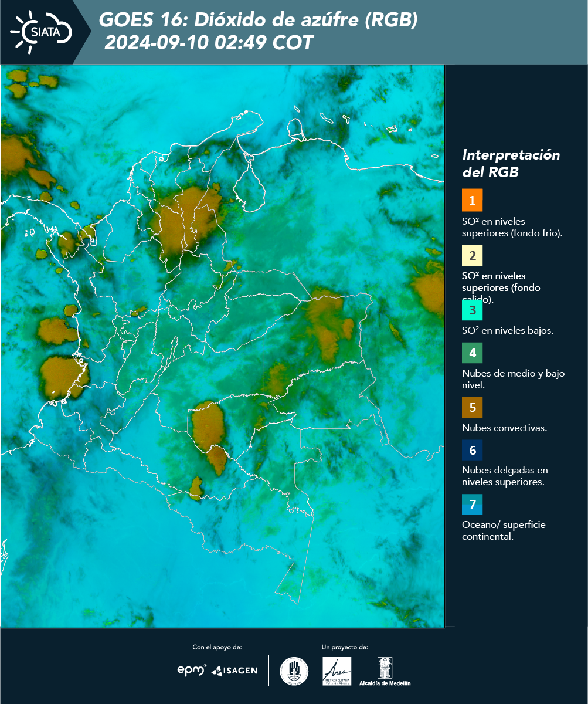The height and width of the screenshot is (704, 588).
Task: Click the label 'SO² en niveles bajos.'
Action: pyautogui.click(x=508, y=330)
